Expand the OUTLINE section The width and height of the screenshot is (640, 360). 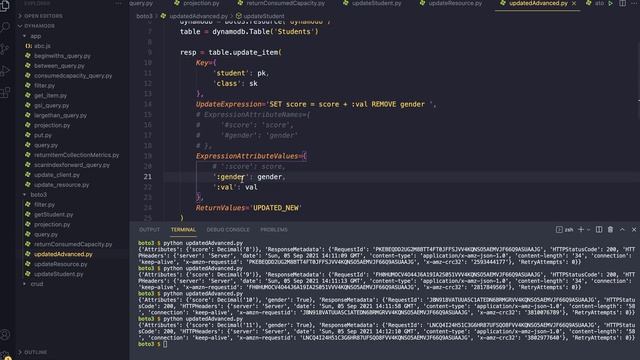(x=35, y=352)
